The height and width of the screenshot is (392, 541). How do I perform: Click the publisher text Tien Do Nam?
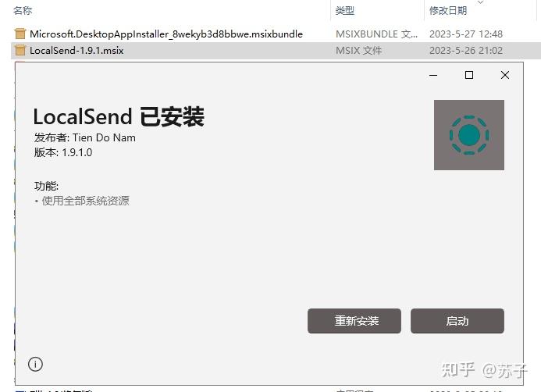(104, 137)
